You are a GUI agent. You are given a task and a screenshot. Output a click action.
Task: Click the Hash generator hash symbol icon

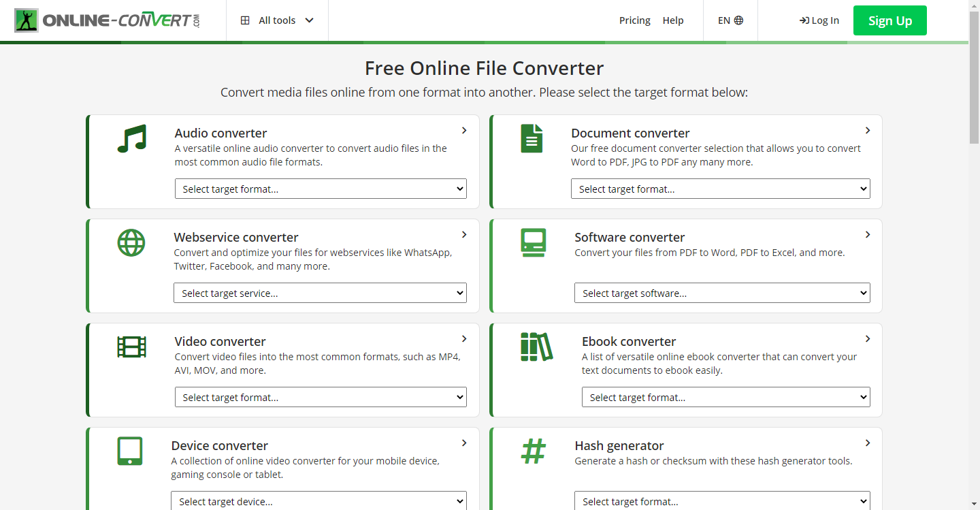pos(533,451)
